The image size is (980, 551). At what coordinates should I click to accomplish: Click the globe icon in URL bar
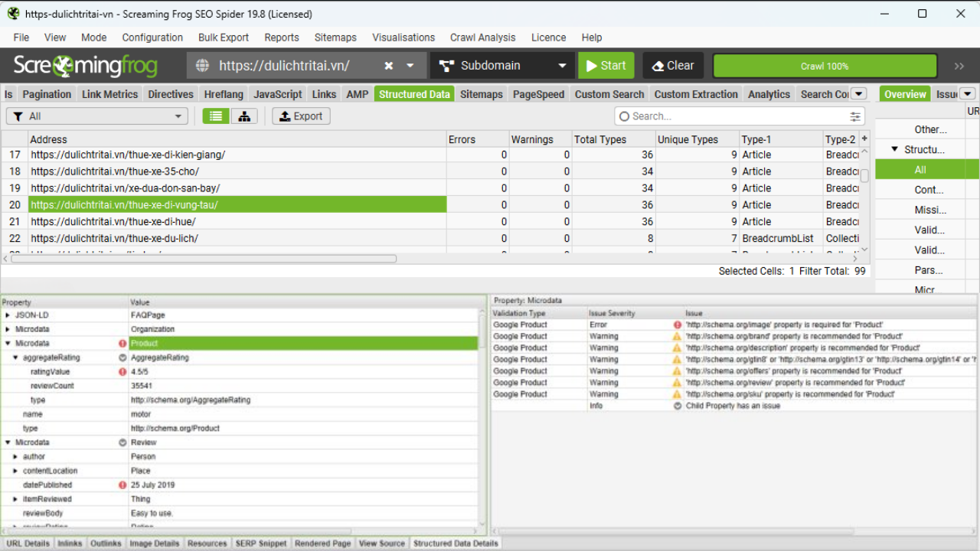(202, 66)
